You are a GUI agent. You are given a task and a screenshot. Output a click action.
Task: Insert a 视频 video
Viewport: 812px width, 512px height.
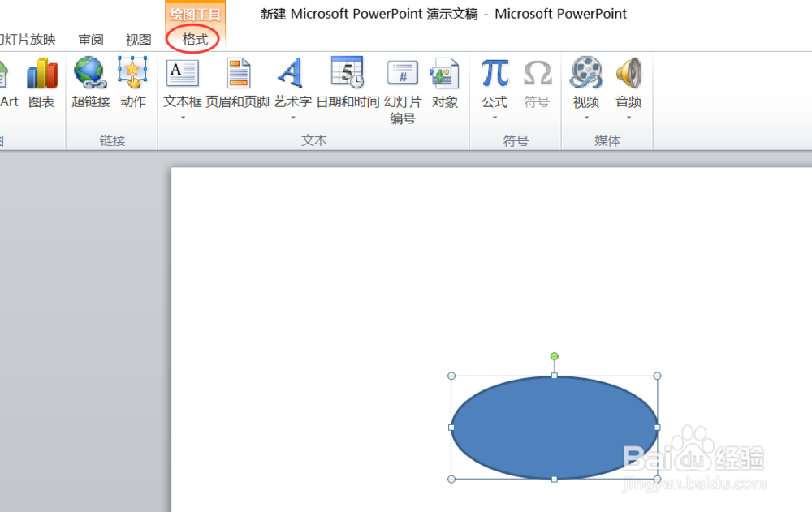pos(586,74)
